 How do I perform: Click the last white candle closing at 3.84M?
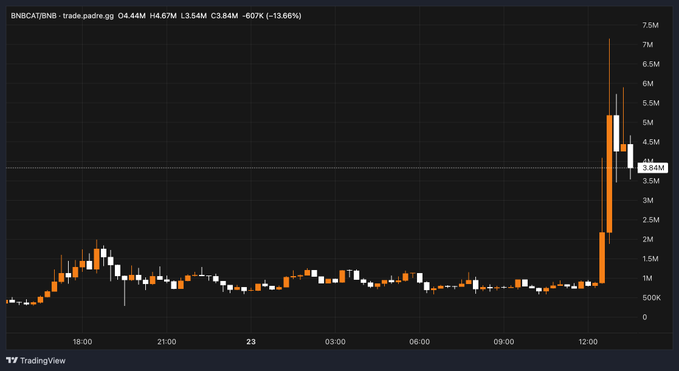point(630,156)
